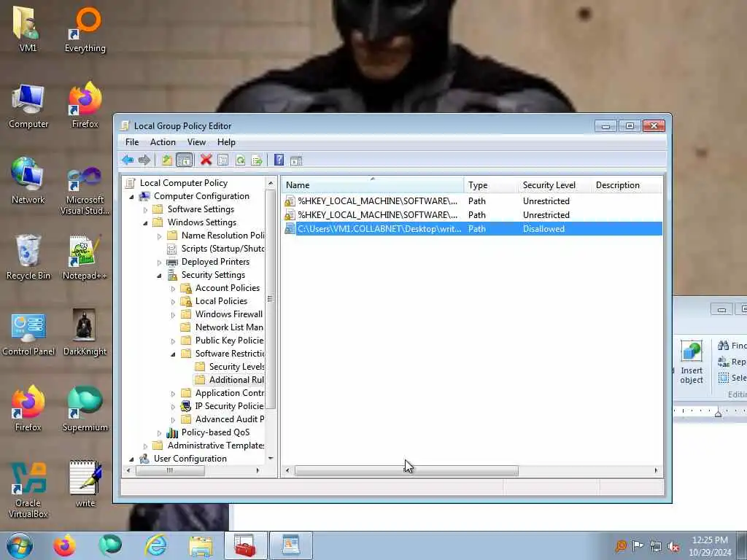This screenshot has height=560, width=747.
Task: Click the Refresh toolbar icon
Action: 240,160
